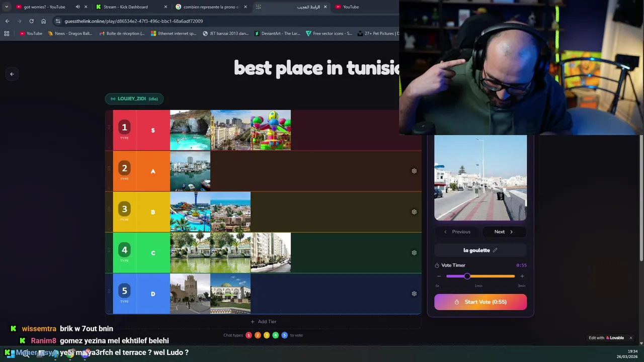The width and height of the screenshot is (644, 362).
Task: Open settings gear for tier C row
Action: (x=414, y=253)
